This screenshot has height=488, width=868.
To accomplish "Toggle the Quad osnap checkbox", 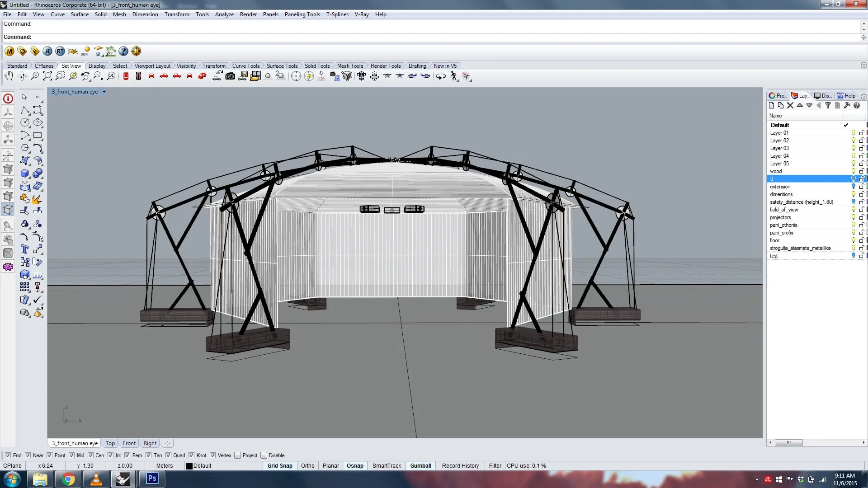I will tap(169, 455).
